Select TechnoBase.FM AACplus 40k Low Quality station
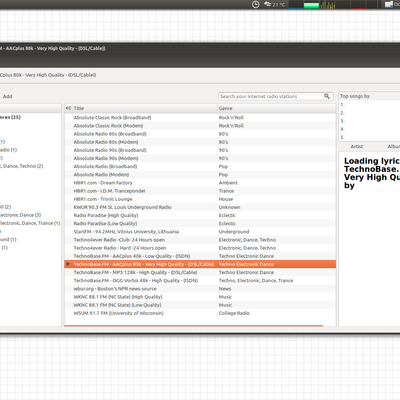 (x=200, y=256)
